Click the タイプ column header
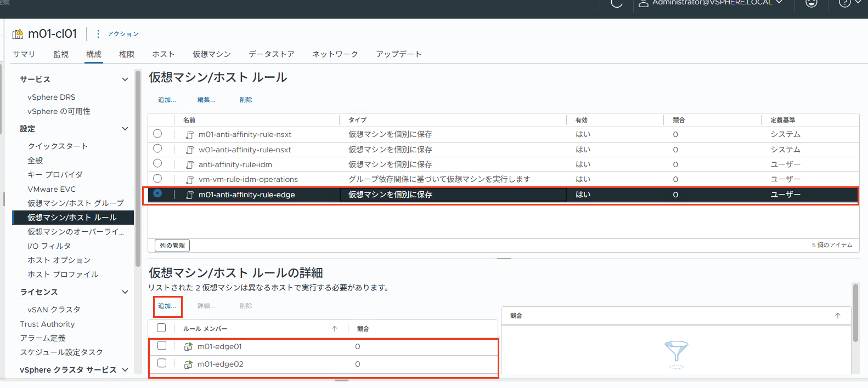The height and width of the screenshot is (388, 868). tap(357, 120)
